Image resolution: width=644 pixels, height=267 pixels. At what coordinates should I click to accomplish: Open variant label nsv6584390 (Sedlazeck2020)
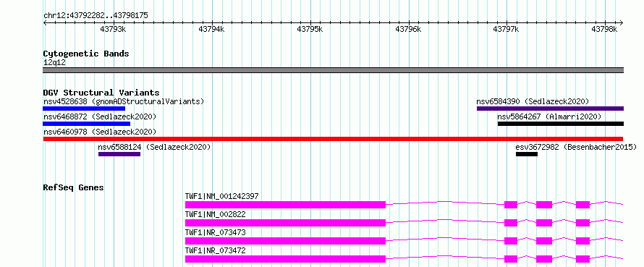tap(533, 101)
